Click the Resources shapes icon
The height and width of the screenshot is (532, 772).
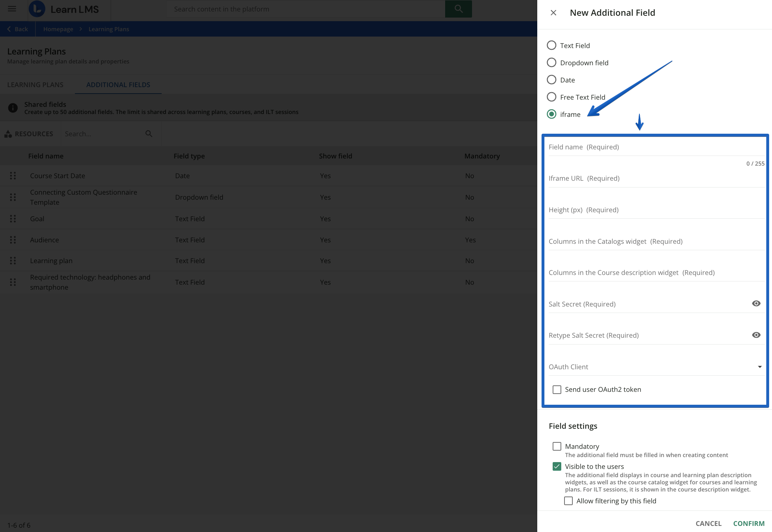pyautogui.click(x=8, y=134)
